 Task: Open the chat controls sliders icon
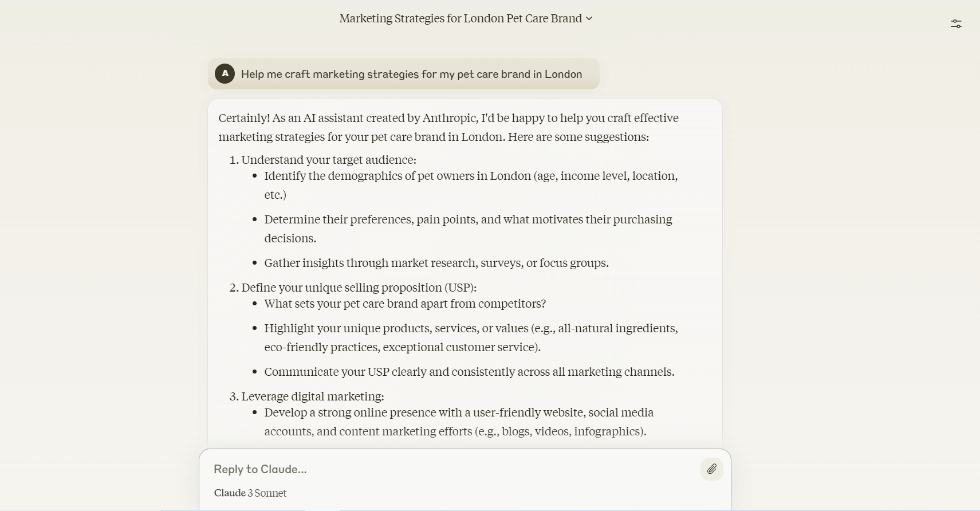tap(956, 23)
